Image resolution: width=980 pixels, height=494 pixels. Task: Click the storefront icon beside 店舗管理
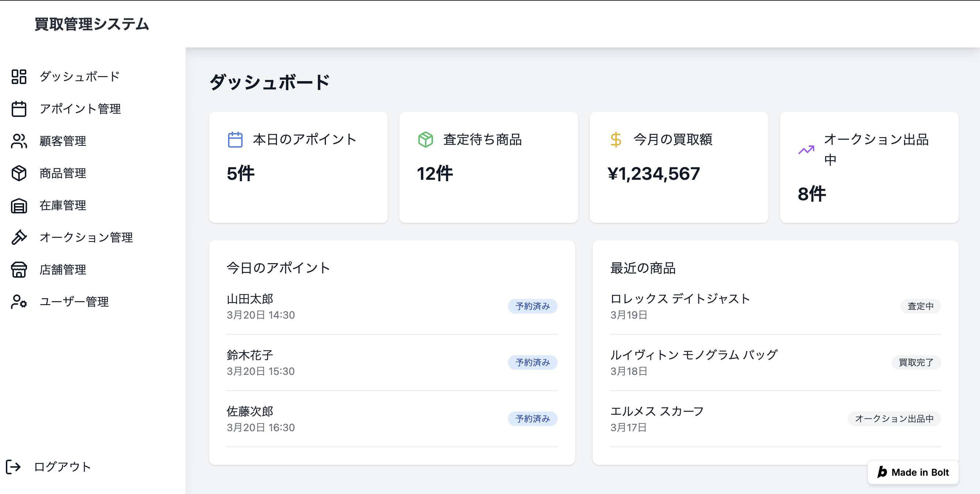19,270
